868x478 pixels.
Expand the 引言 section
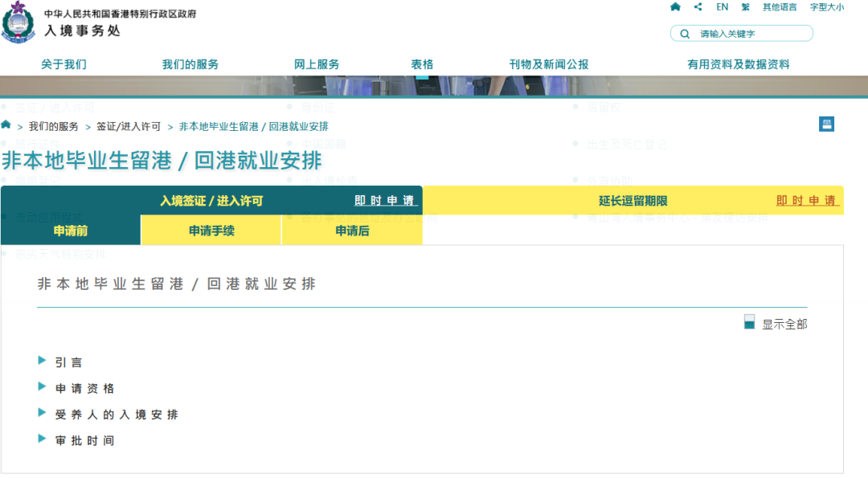point(68,362)
